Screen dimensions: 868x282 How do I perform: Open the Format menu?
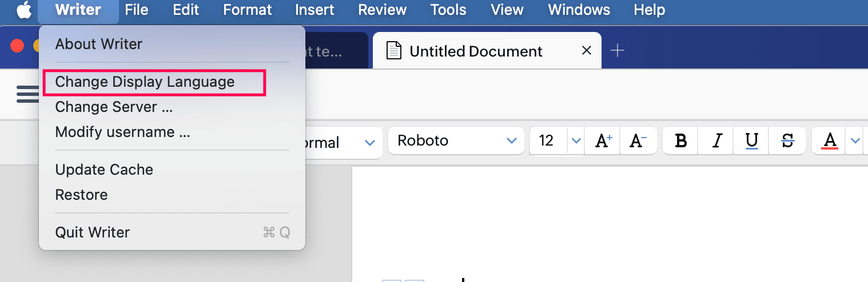click(248, 10)
